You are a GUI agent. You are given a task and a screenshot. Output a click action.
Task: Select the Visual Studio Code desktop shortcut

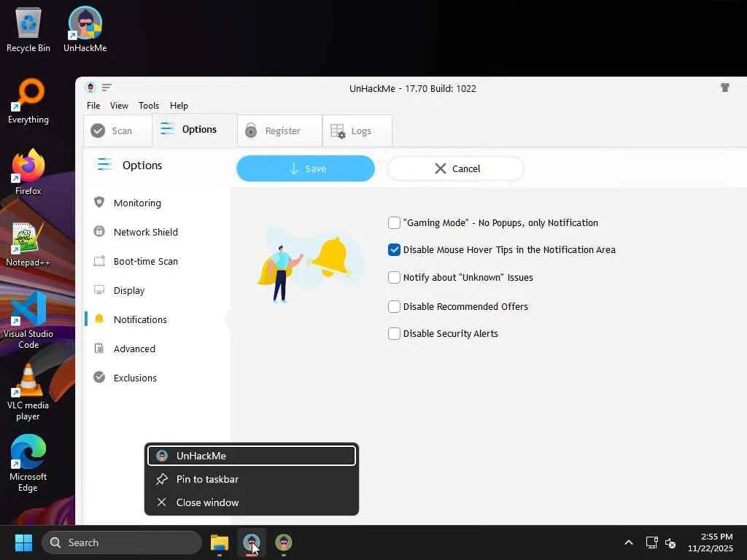(x=28, y=320)
